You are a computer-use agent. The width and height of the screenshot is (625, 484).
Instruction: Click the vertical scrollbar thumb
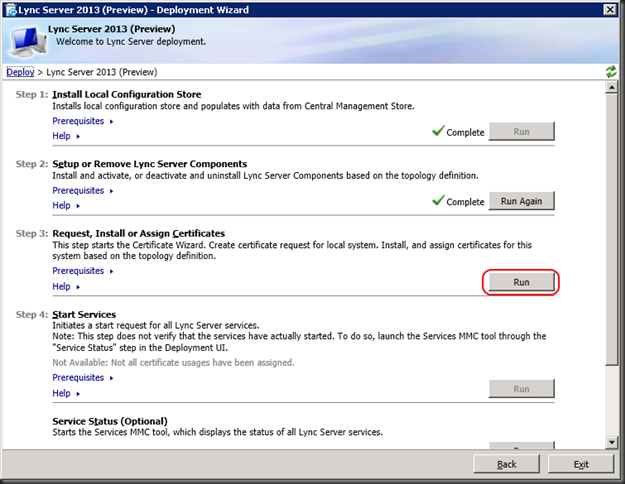point(611,229)
